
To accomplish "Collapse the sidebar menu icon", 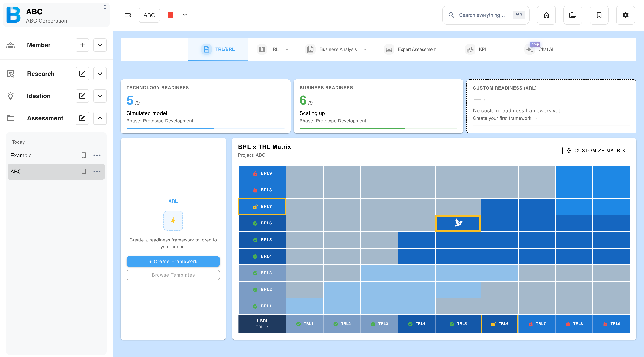I will [128, 15].
